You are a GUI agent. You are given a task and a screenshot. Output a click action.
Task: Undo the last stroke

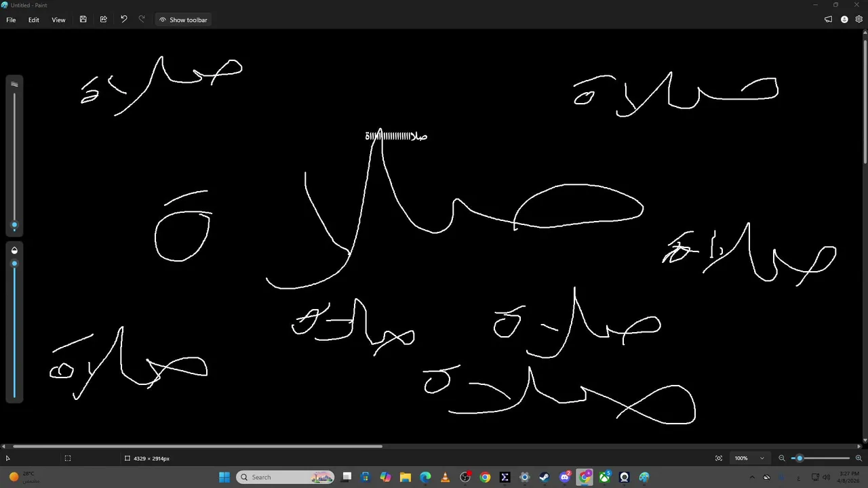pos(123,20)
